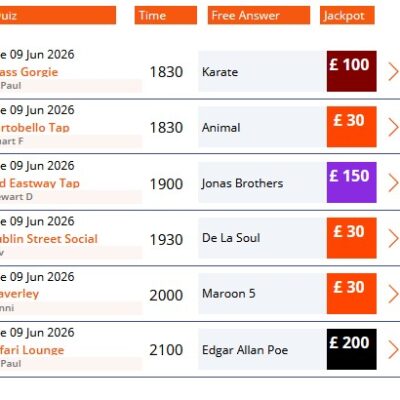The image size is (400, 400).
Task: Open arrow next to Edgar Allan Poe row
Action: pos(393,349)
